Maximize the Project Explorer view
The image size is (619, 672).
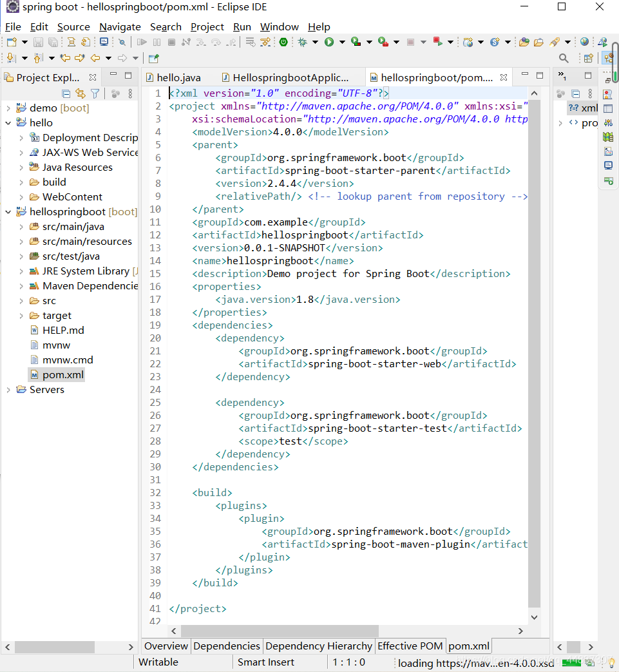(128, 75)
